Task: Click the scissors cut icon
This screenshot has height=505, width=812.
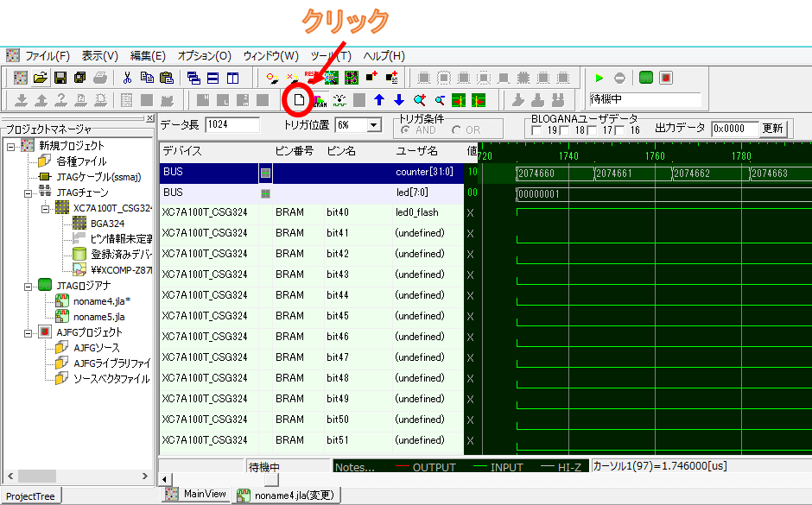Action: 128,78
